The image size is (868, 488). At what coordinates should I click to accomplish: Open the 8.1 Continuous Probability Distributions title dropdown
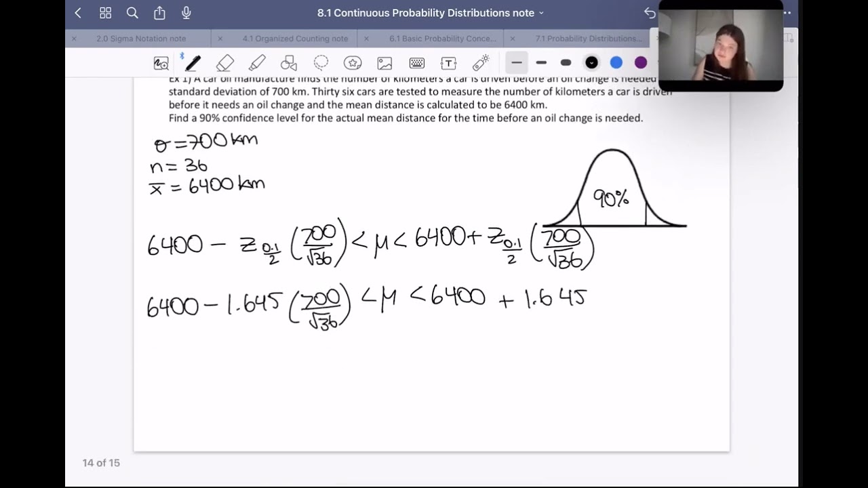[431, 13]
